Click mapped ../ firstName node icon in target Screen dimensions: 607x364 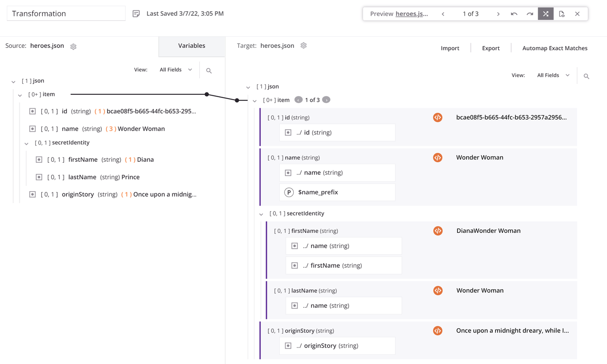point(295,265)
